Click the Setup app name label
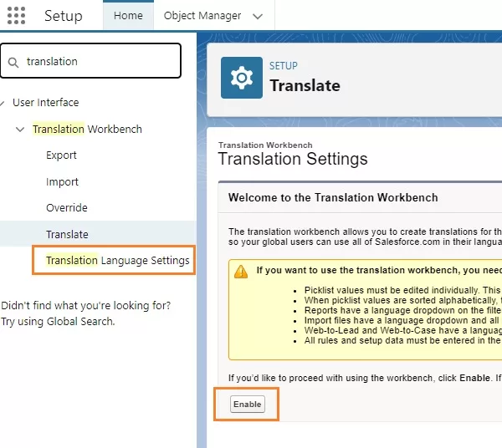502x448 pixels. (64, 16)
